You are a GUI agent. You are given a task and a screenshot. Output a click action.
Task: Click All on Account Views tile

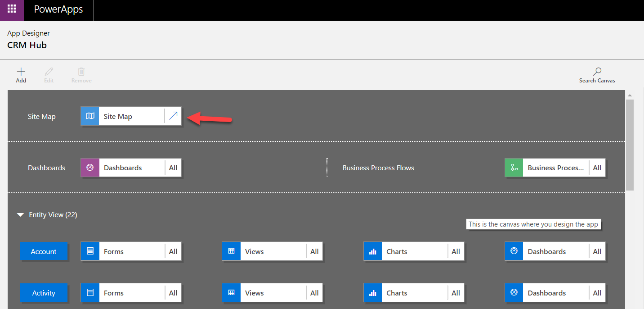(314, 251)
